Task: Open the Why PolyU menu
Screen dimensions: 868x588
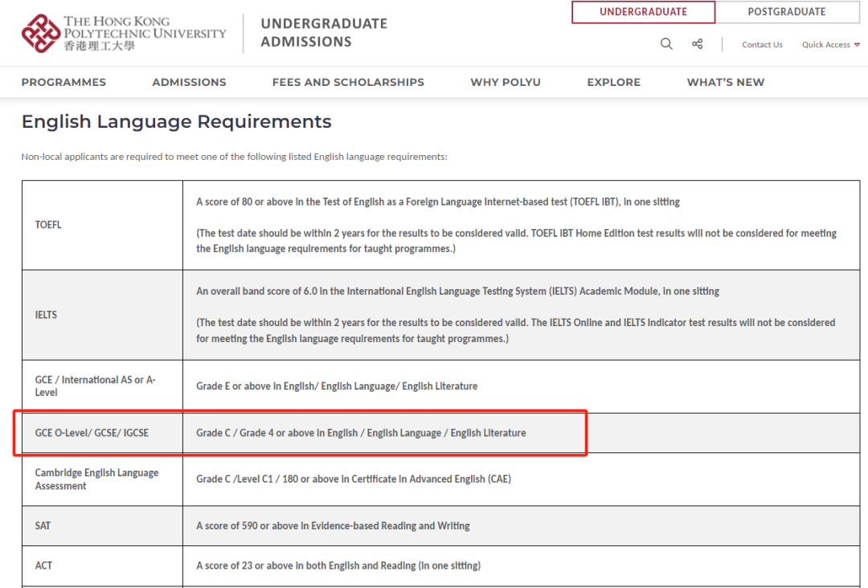Action: point(506,83)
